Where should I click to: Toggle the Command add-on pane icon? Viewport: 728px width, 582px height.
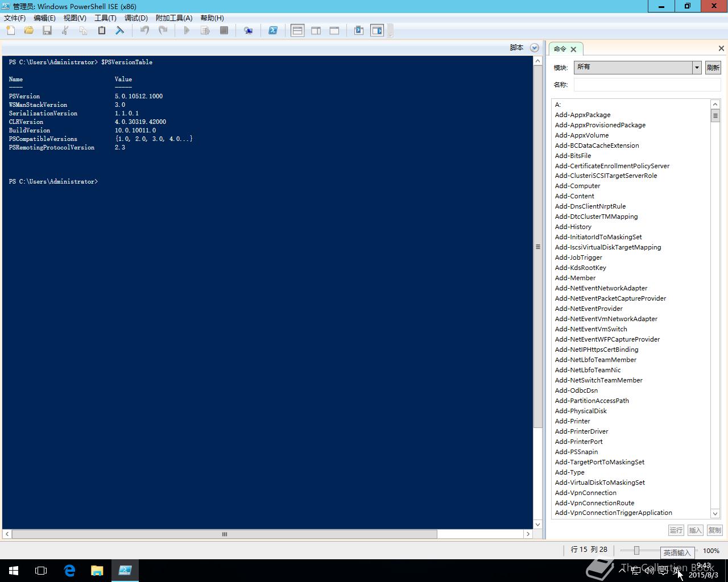(x=377, y=31)
